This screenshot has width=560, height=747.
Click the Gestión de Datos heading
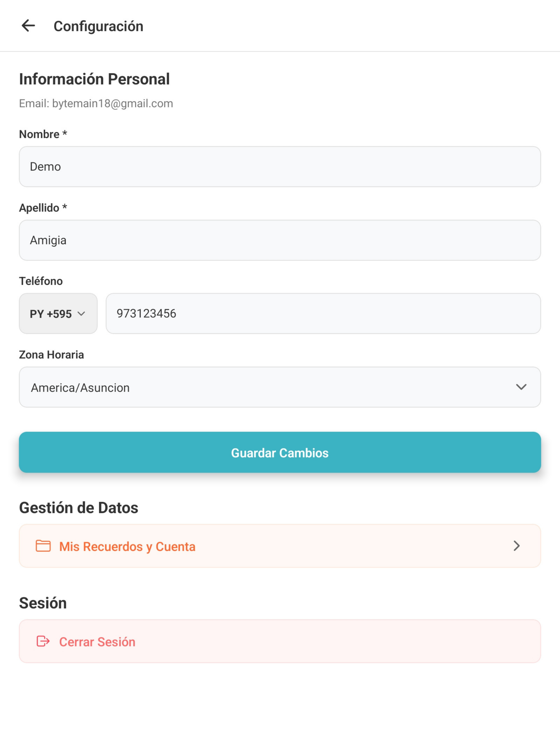click(x=79, y=508)
